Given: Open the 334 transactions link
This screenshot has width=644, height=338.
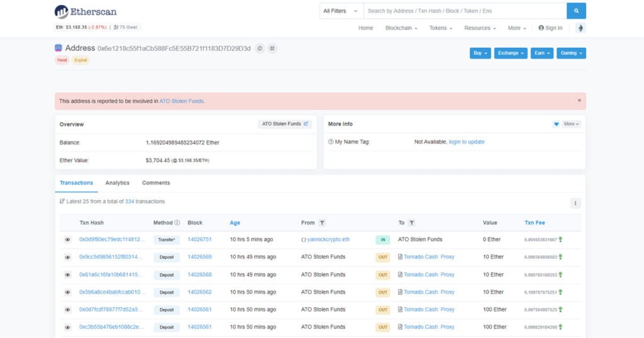Looking at the screenshot, I should tap(130, 202).
